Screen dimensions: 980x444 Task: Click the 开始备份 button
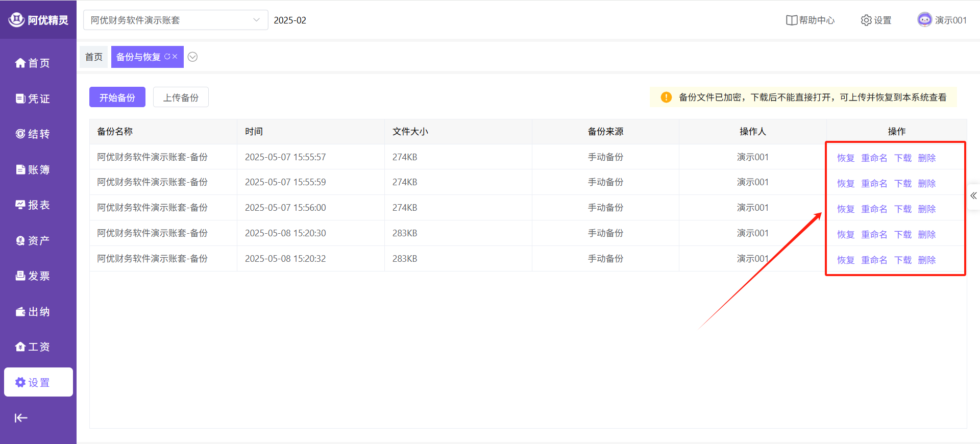(x=117, y=97)
